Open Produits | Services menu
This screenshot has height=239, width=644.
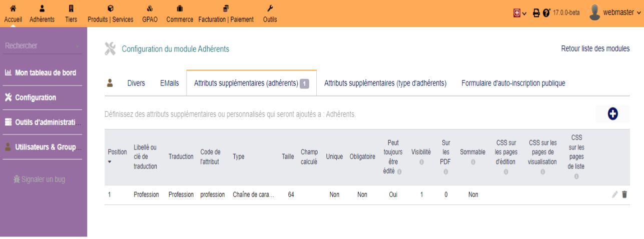(x=111, y=13)
